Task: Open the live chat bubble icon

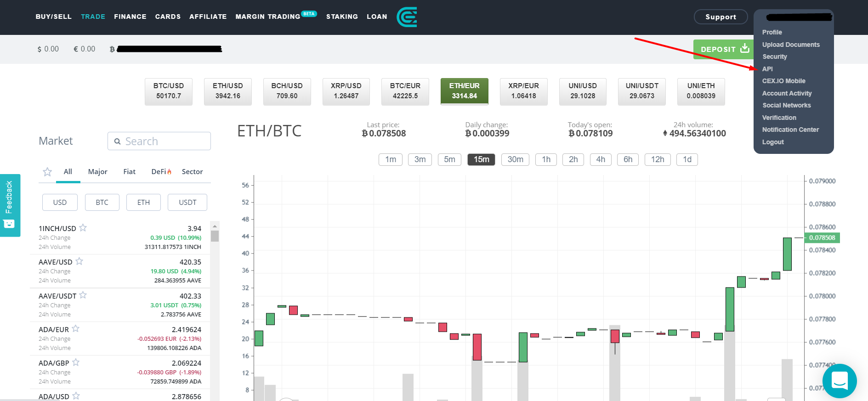Action: (x=840, y=381)
